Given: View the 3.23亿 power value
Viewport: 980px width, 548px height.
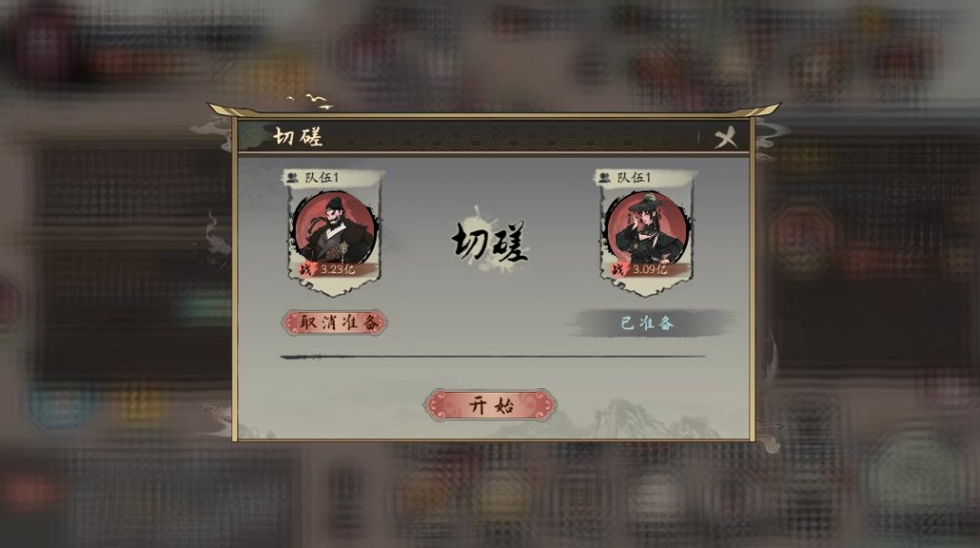Looking at the screenshot, I should [x=338, y=270].
